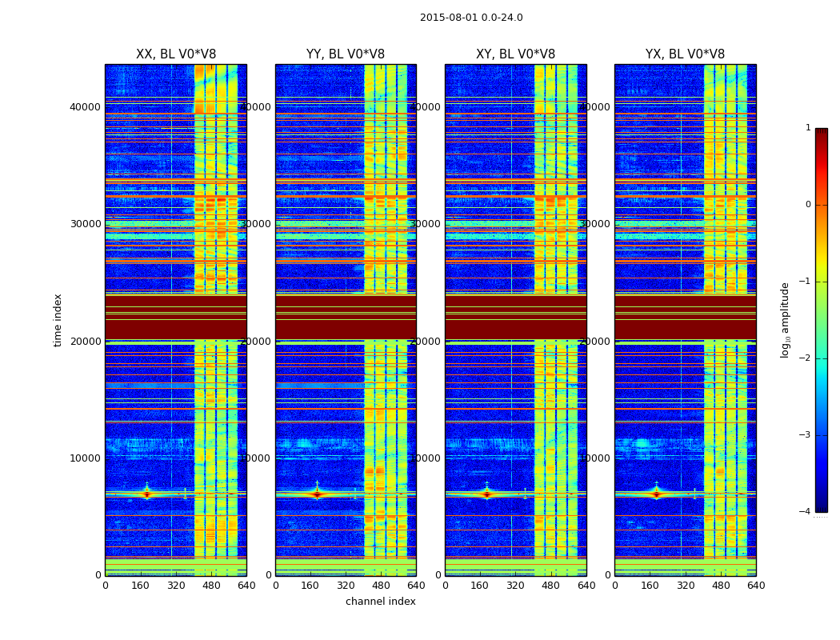Click the red bright spot in XX panel
Image resolution: width=840 pixels, height=640 pixels.
[x=147, y=494]
